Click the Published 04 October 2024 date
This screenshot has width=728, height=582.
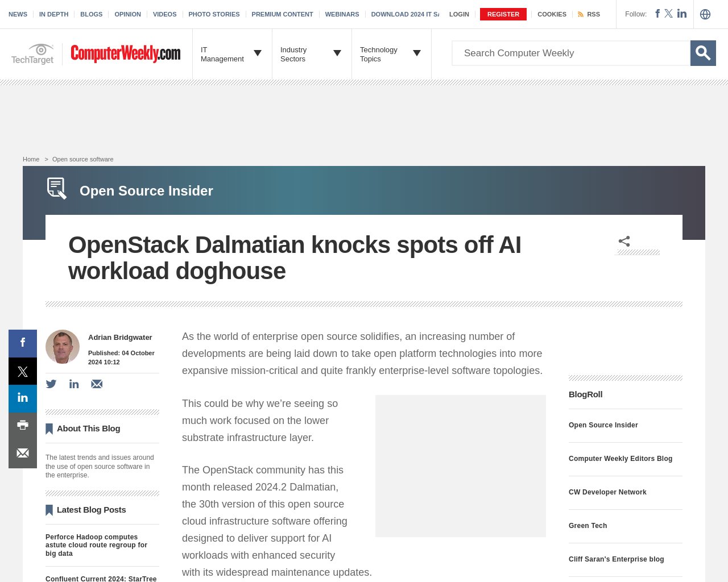(x=121, y=357)
